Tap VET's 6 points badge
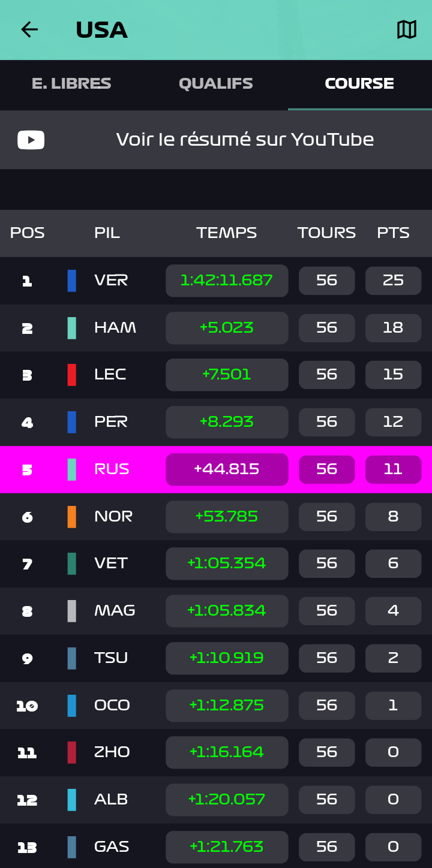This screenshot has height=868, width=432. point(393,564)
